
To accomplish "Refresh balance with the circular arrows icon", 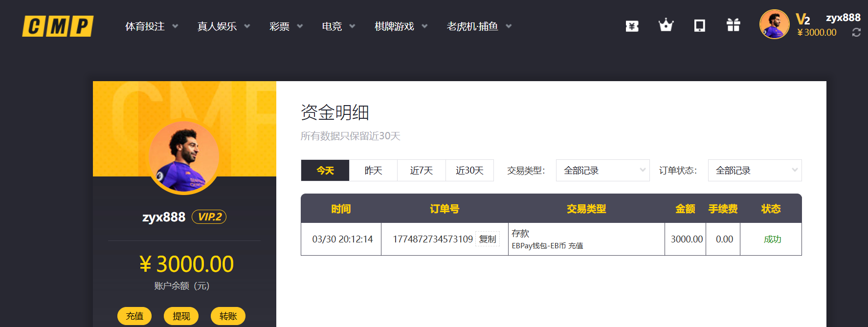I will pyautogui.click(x=856, y=32).
